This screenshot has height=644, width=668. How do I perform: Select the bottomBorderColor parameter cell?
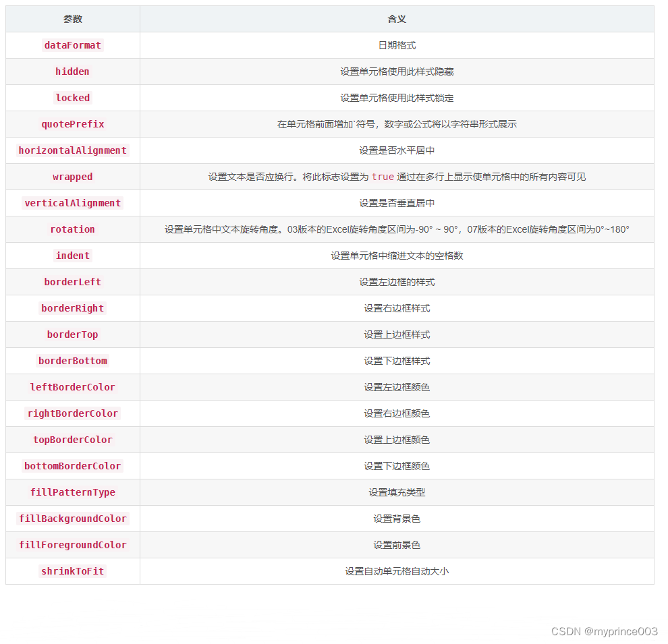coord(72,466)
